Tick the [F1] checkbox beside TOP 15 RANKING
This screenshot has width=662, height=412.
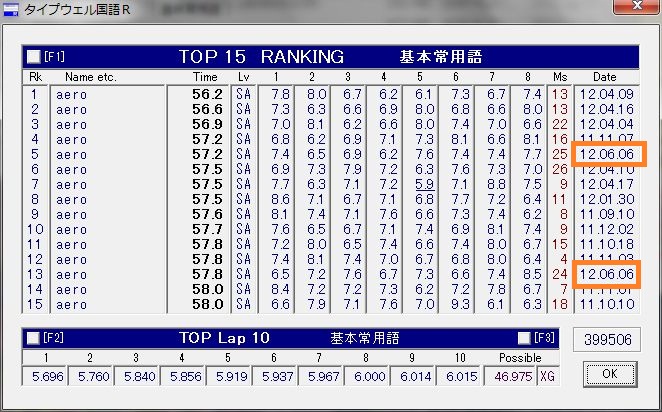click(x=33, y=57)
